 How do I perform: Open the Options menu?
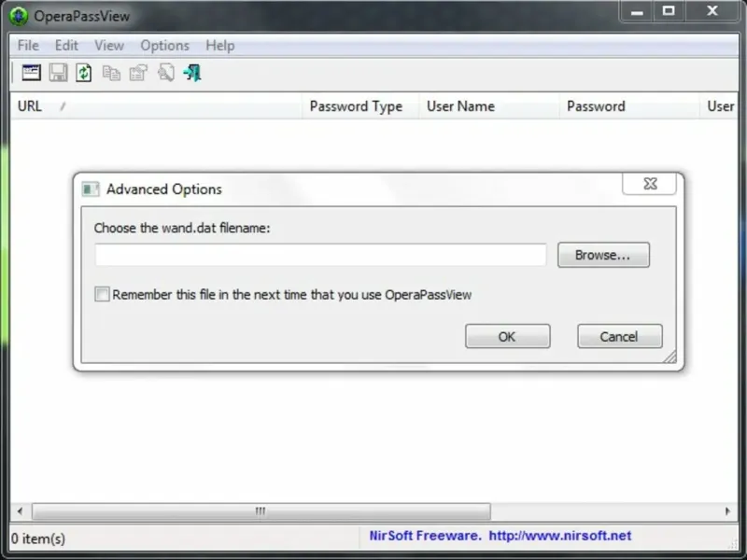(165, 46)
